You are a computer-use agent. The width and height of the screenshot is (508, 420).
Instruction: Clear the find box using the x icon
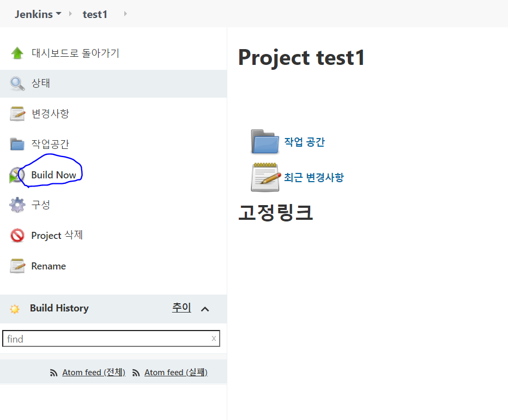click(x=214, y=339)
